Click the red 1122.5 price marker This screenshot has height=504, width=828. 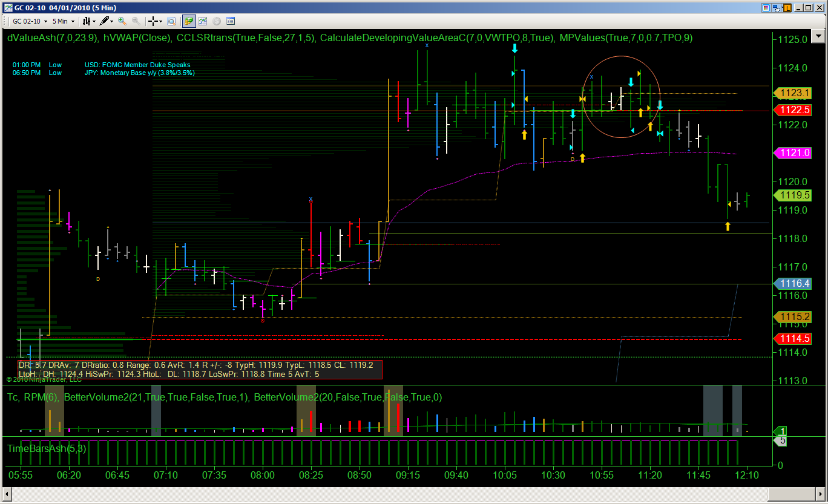coord(793,110)
